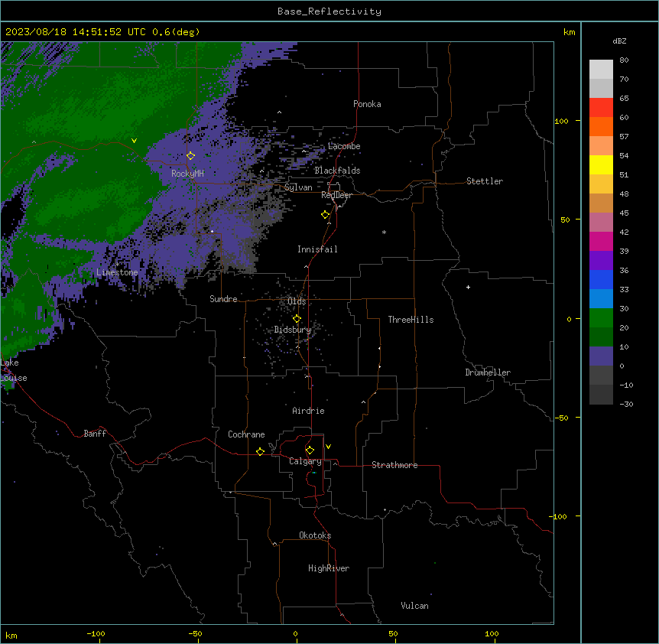
Task: Select the bright green 20-30 dBZ legend swatch
Action: (601, 318)
